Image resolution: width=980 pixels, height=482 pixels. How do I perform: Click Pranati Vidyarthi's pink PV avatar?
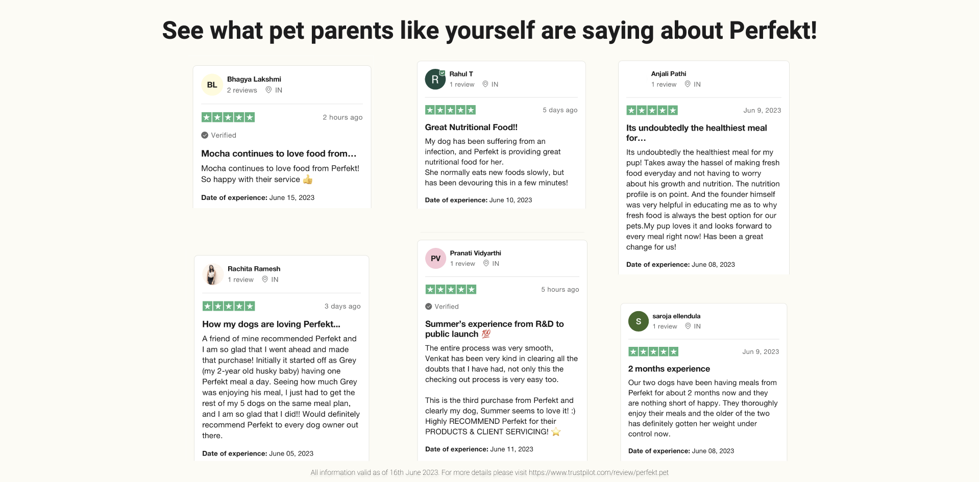435,259
